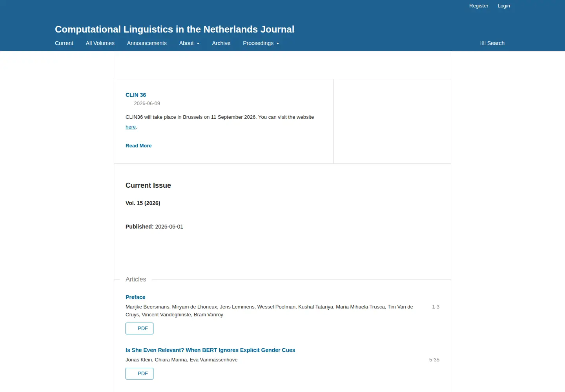Select the announcement date 2026-06-09
This screenshot has height=392, width=565.
coord(147,103)
